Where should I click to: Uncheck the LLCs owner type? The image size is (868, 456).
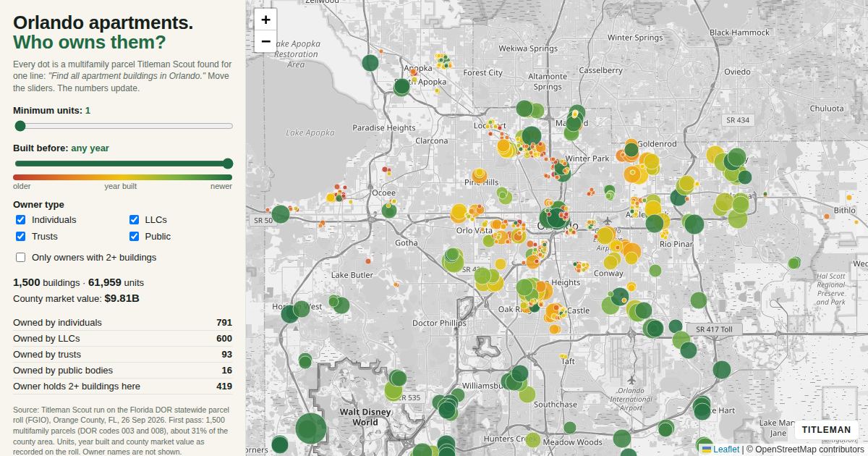pos(134,220)
